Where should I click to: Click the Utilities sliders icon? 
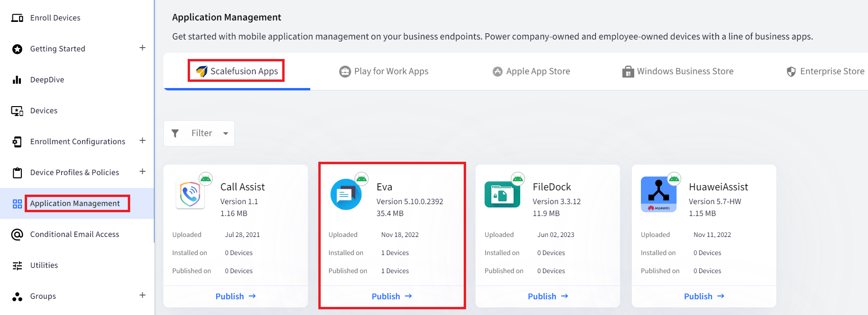click(x=17, y=266)
